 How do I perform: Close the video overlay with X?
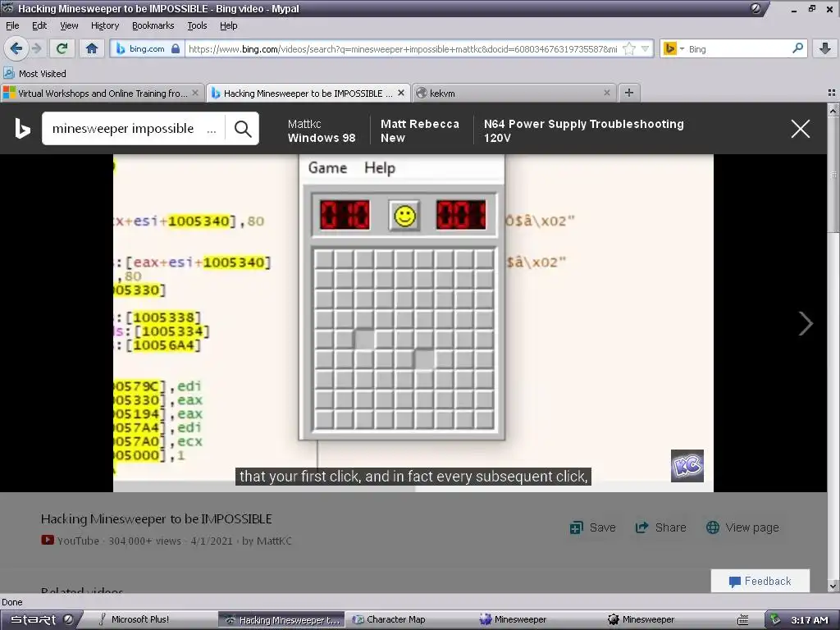click(801, 129)
